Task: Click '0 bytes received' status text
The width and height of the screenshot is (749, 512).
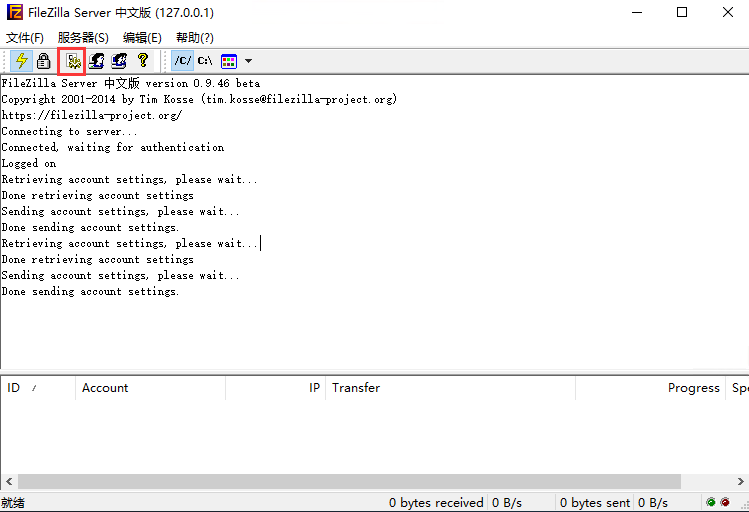Action: click(436, 503)
